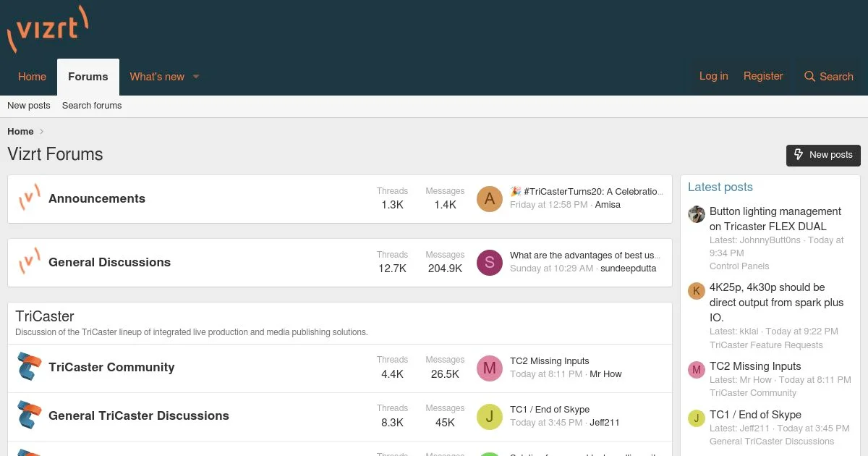Open the TriCaster category heading
This screenshot has height=456, width=868.
pyautogui.click(x=45, y=316)
